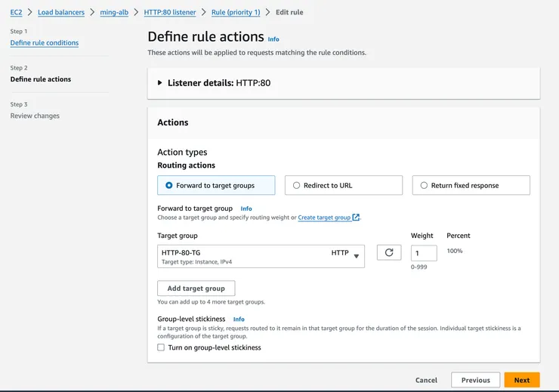This screenshot has width=559, height=392.
Task: Open the ming-alb breadcrumb
Action: coord(113,13)
